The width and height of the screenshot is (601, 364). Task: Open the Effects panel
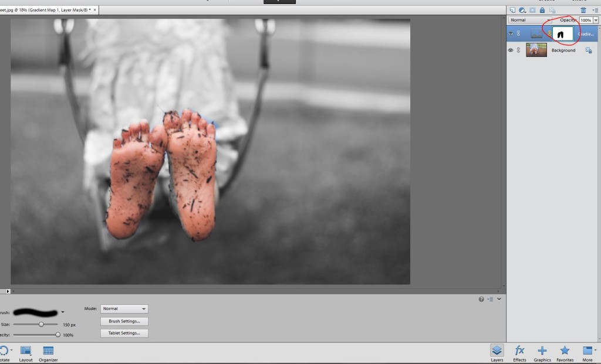point(519,352)
